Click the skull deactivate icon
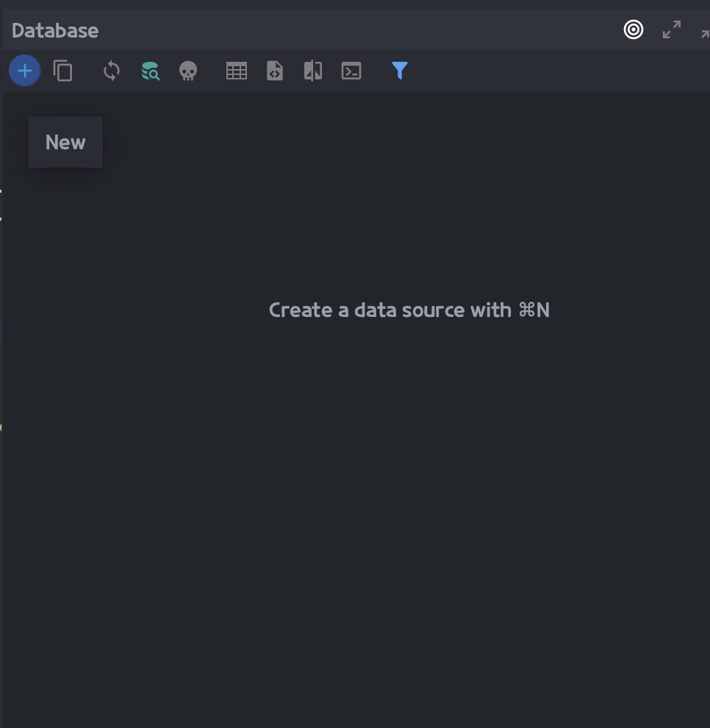This screenshot has height=728, width=710. click(188, 71)
